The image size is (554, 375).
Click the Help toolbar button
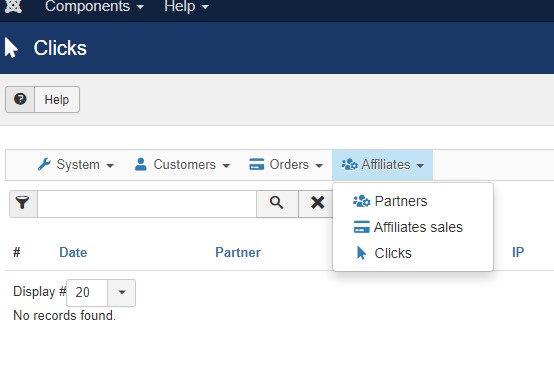coord(42,99)
